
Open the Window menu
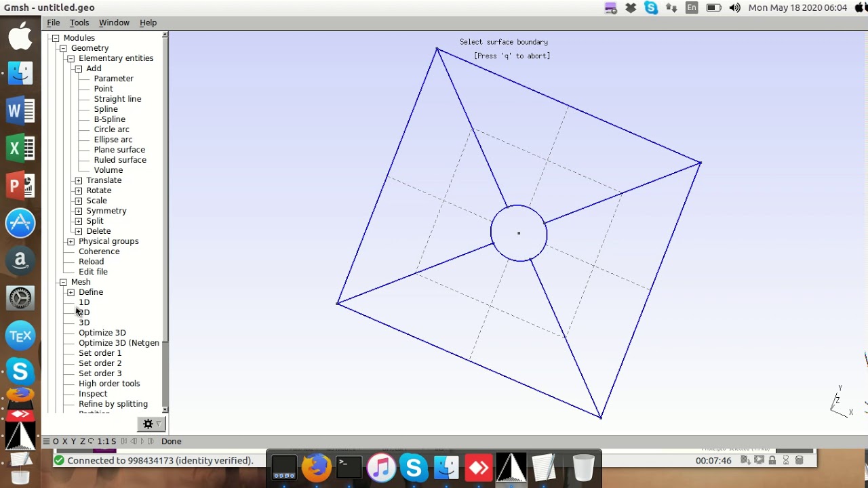[114, 22]
